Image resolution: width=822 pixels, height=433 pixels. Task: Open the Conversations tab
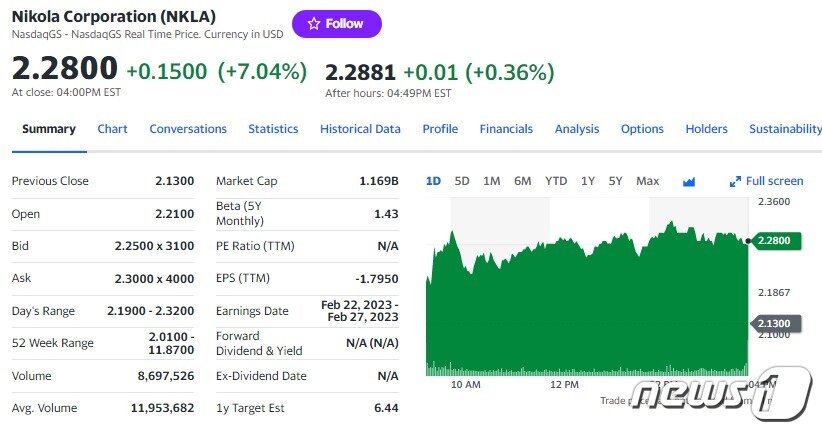click(x=188, y=129)
